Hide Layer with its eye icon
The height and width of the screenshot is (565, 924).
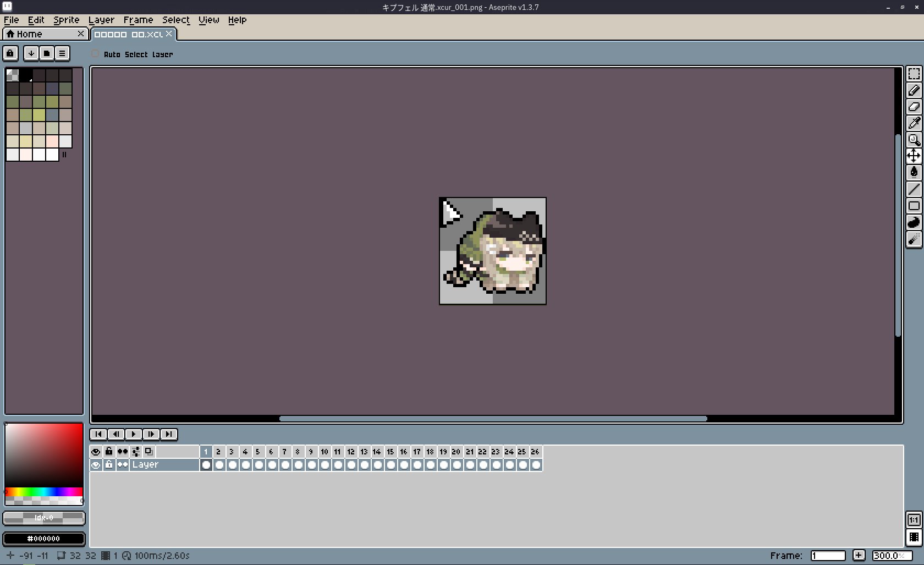(96, 465)
